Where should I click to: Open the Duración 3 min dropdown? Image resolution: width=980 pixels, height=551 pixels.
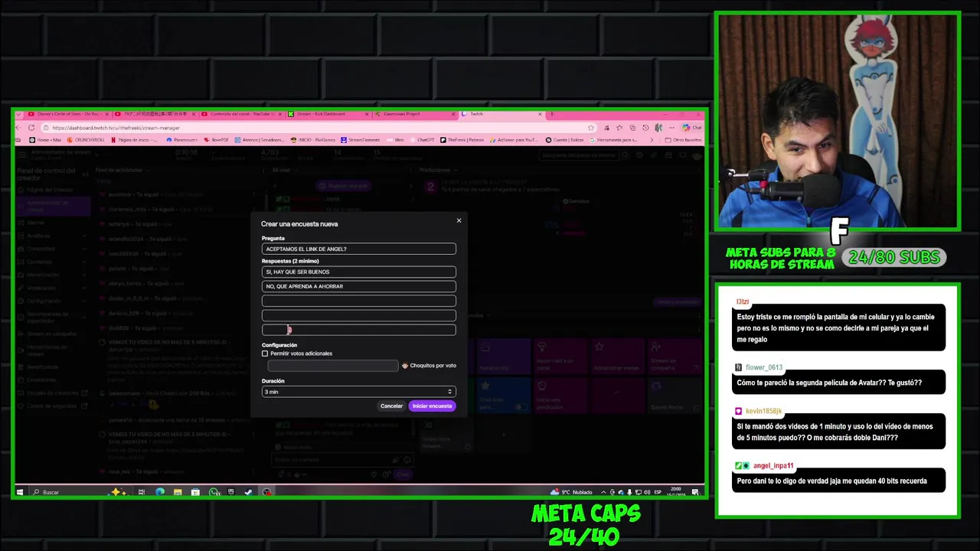(358, 392)
